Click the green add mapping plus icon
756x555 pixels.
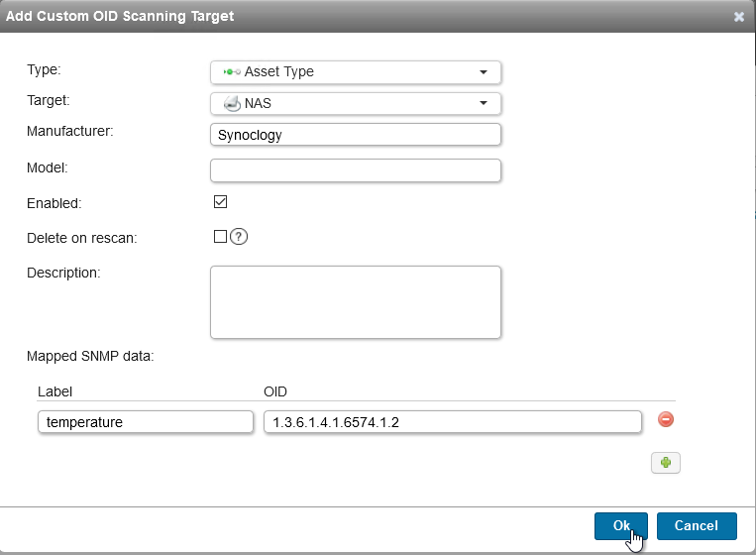[666, 463]
